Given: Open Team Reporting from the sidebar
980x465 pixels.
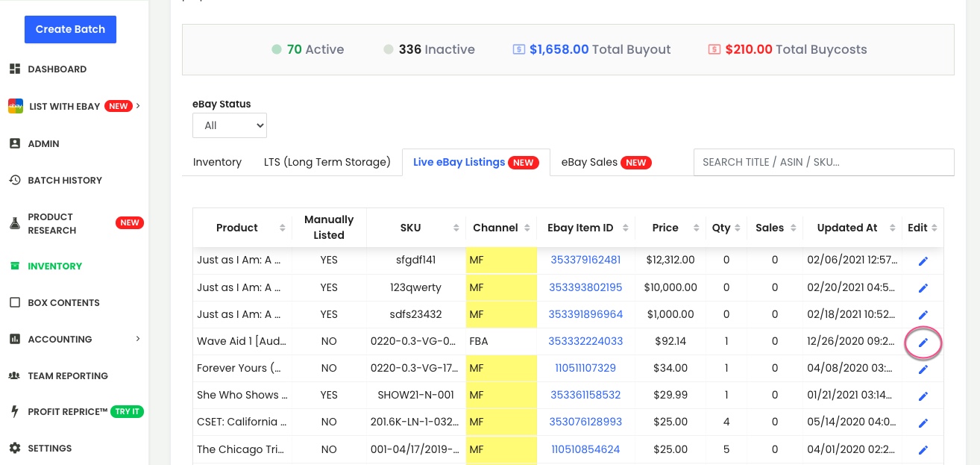Looking at the screenshot, I should click(15, 375).
